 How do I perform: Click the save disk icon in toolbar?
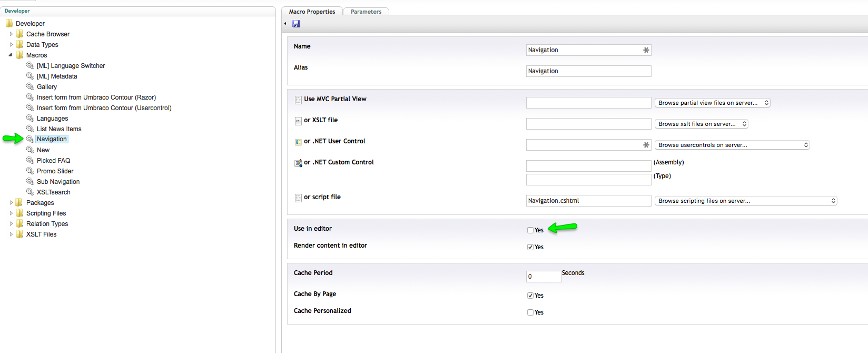(x=296, y=24)
